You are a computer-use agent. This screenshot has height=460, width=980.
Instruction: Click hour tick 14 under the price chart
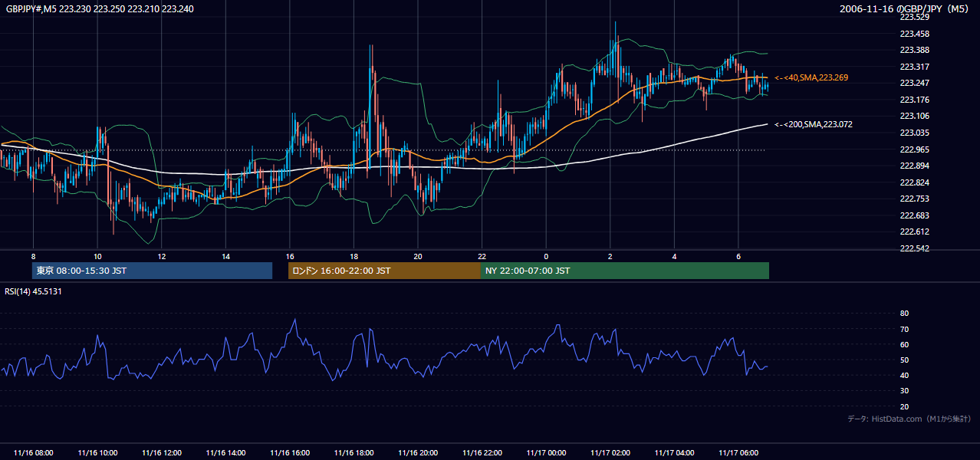[x=225, y=255]
